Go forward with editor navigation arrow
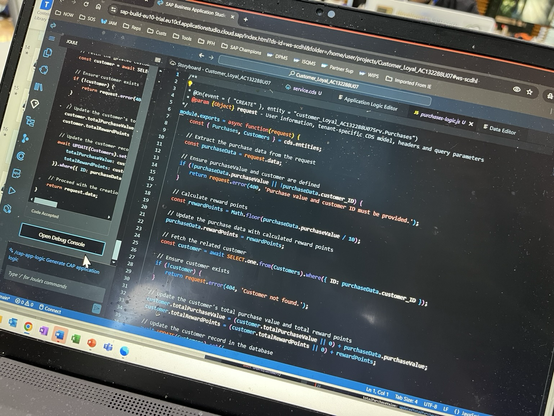 [x=211, y=57]
